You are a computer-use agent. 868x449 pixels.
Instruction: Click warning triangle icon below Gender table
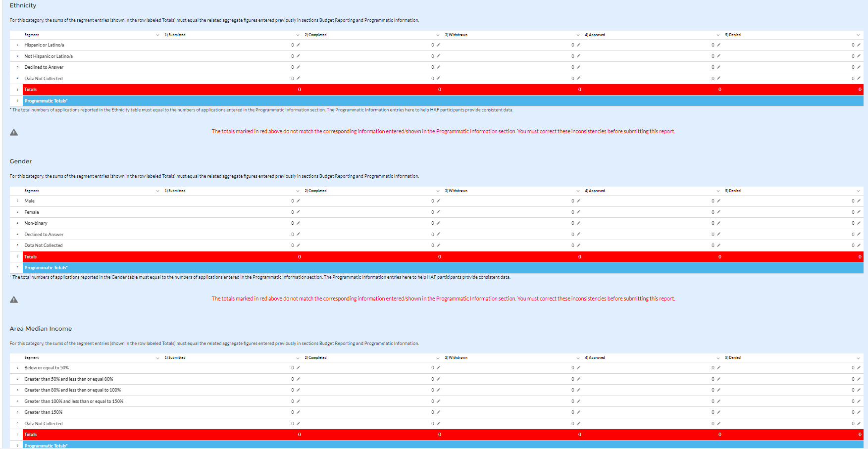14,299
